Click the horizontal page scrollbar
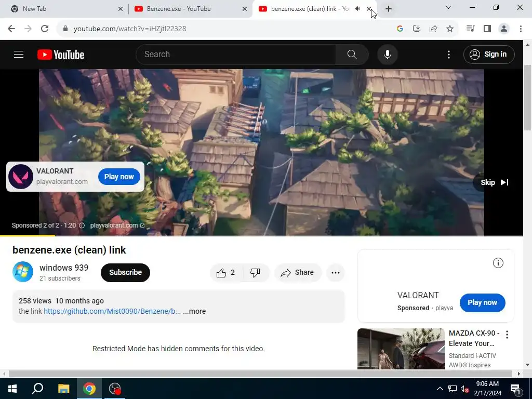The width and height of the screenshot is (532, 399). (x=260, y=374)
